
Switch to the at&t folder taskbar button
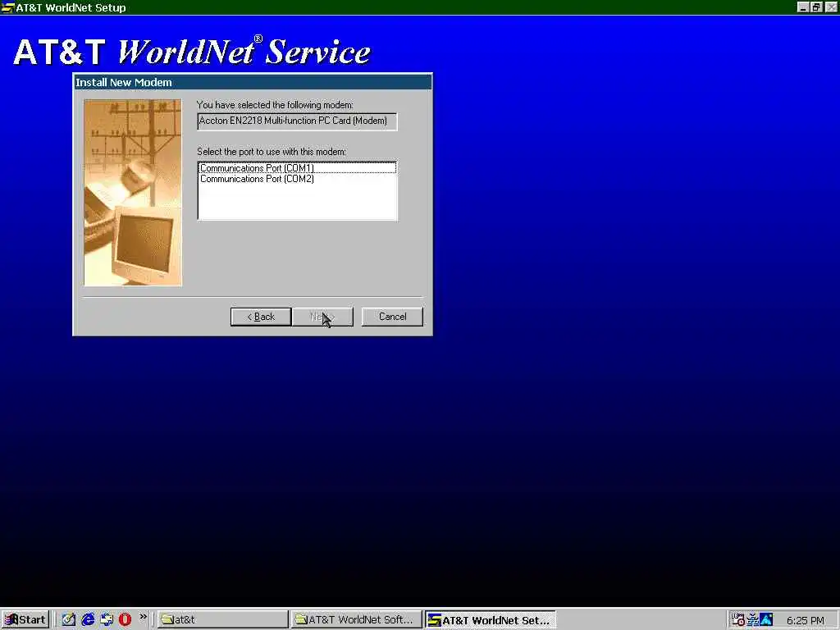pyautogui.click(x=223, y=620)
